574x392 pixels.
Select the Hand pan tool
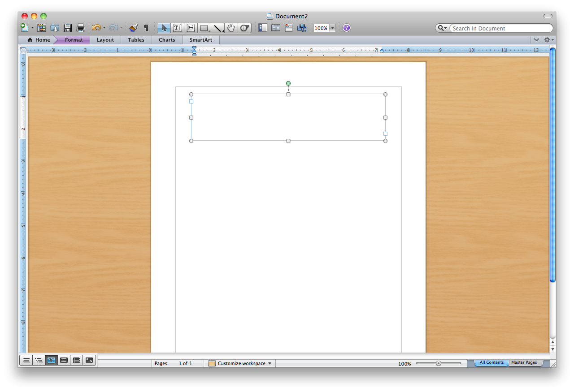tap(231, 28)
